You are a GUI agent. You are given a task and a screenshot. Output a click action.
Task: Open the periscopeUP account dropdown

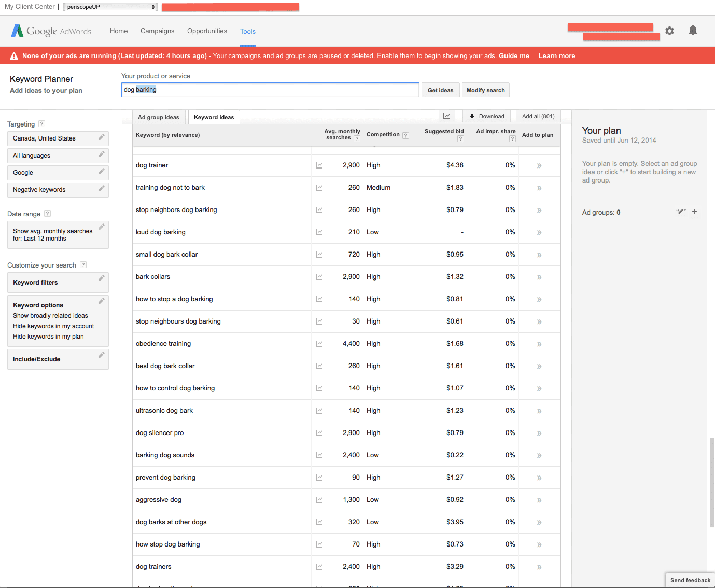click(110, 7)
